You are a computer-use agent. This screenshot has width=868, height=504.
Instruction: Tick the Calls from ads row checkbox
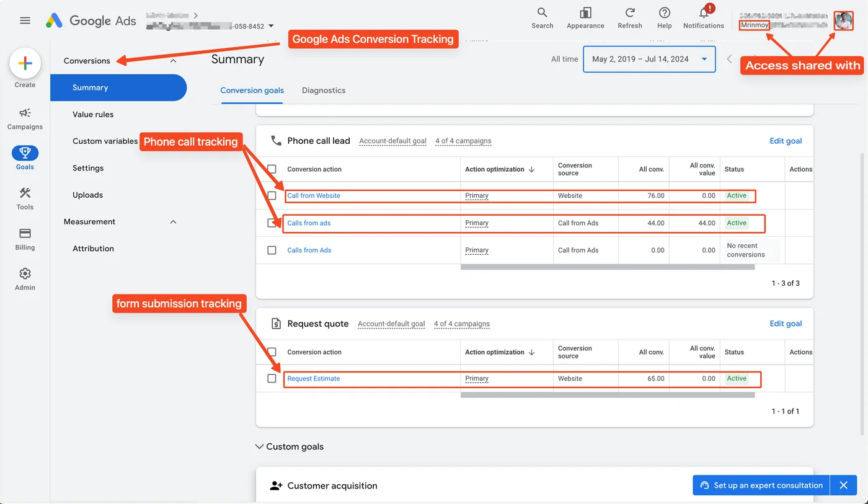click(x=272, y=223)
